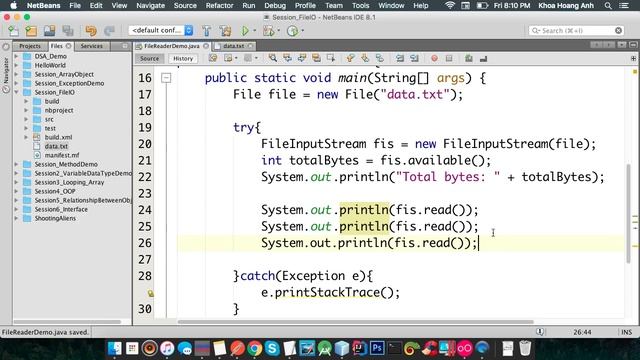Click the Open Project toolbar icon

[49, 31]
